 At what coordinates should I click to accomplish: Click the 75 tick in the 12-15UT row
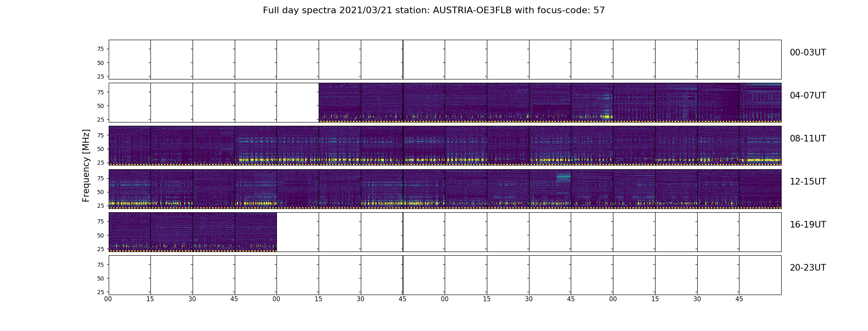[x=100, y=178]
